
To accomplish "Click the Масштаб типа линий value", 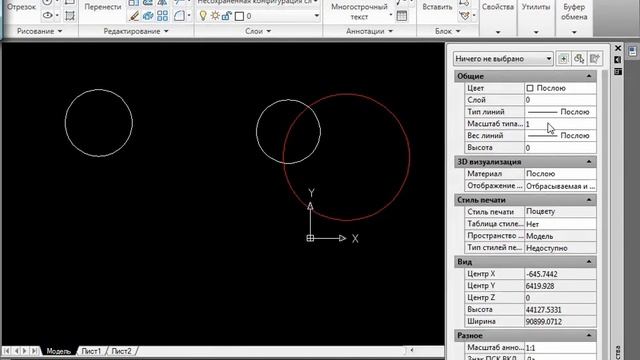I will pos(560,124).
